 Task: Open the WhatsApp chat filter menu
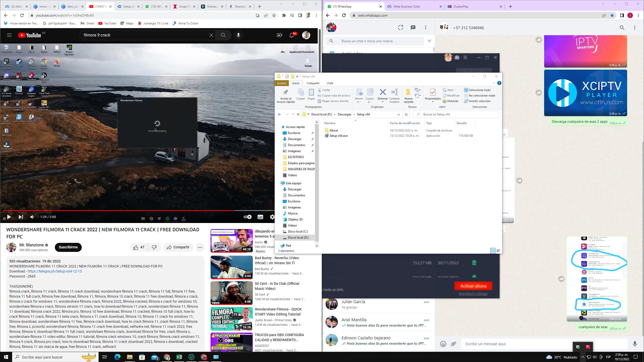pyautogui.click(x=429, y=41)
